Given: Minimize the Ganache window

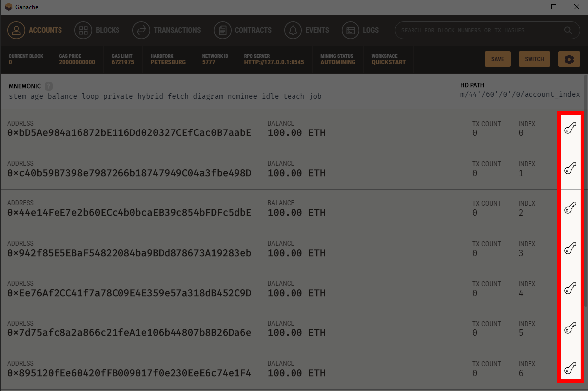Looking at the screenshot, I should pos(531,7).
